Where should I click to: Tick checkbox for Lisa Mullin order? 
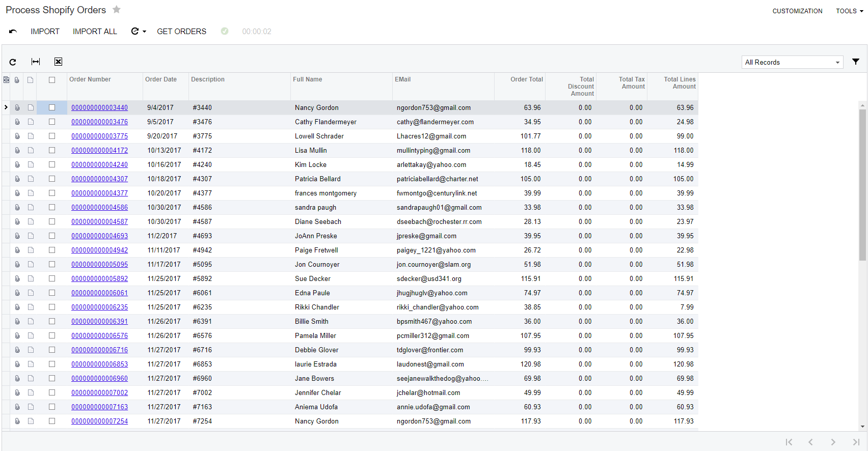(x=52, y=150)
